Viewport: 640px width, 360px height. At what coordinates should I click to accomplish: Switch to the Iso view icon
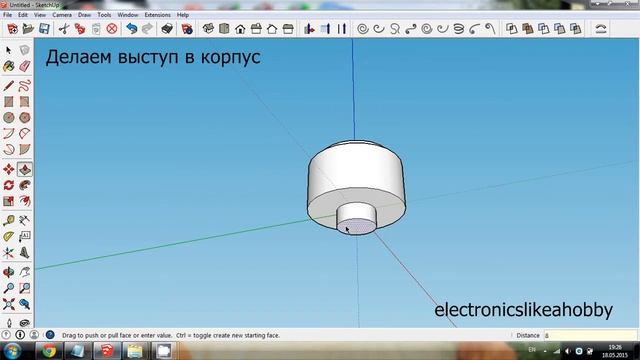click(x=208, y=29)
